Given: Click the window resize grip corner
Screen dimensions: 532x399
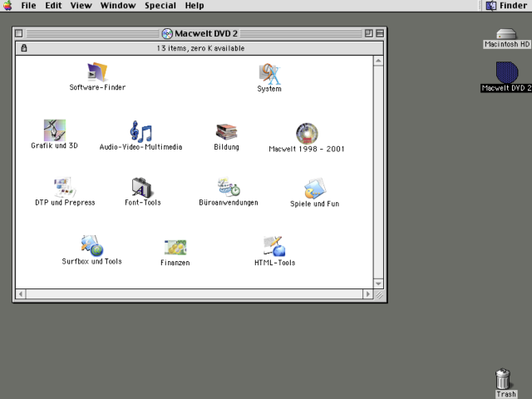Looking at the screenshot, I should point(379,294).
